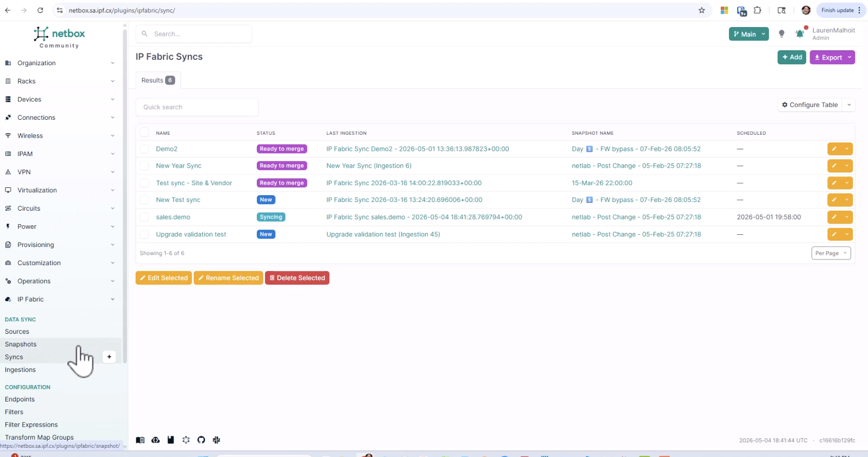Click the pencil edit icon for Demo2
This screenshot has height=457, width=868.
click(x=834, y=149)
